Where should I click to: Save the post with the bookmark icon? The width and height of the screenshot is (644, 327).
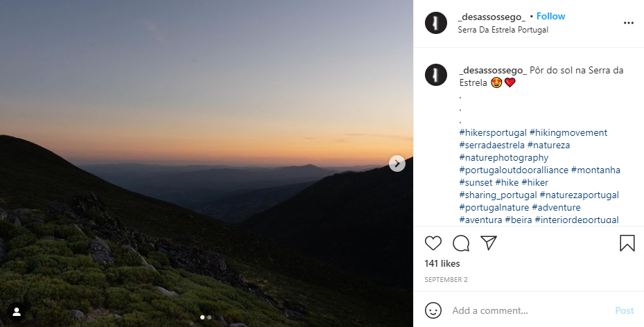627,243
